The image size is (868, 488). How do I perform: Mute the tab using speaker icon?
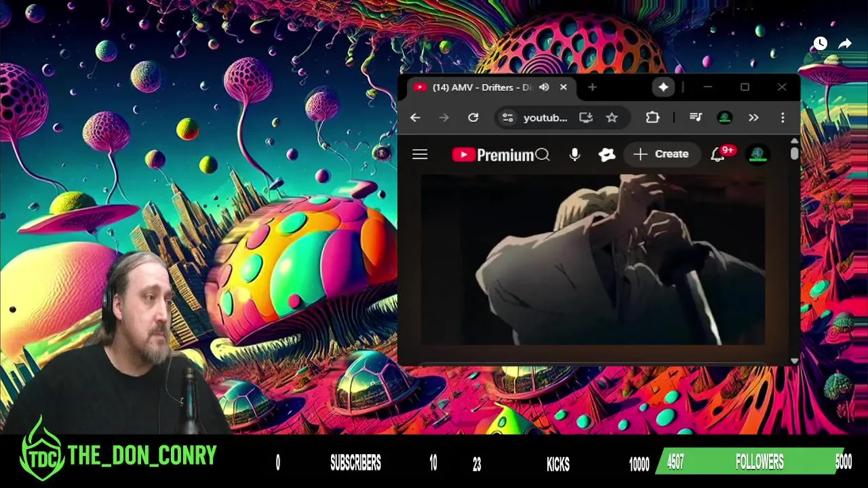(544, 87)
